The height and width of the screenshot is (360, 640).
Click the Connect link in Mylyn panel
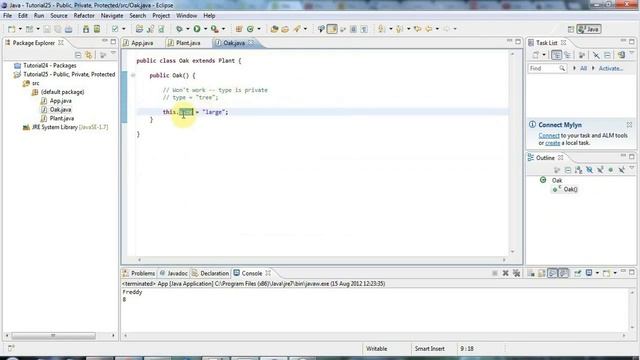[549, 136]
